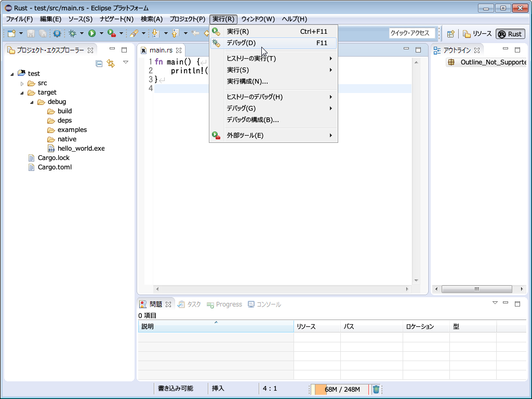Screen dimensions: 532x399
Task: Collapse the debug folder
Action: 32,102
